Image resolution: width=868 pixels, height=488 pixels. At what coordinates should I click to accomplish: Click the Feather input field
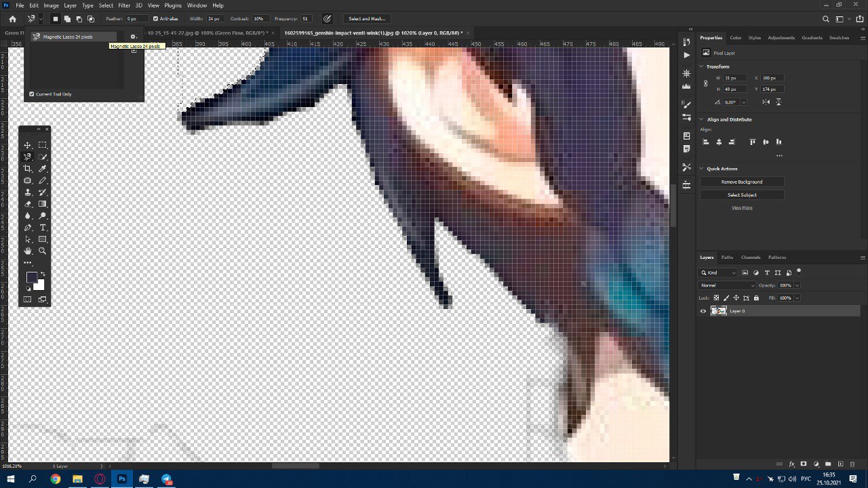pyautogui.click(x=136, y=19)
